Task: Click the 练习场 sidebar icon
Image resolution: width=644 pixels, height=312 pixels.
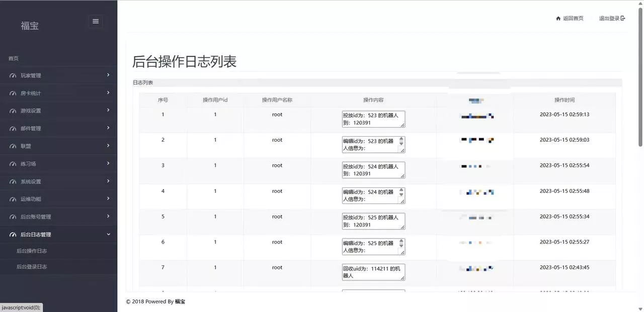Action: (x=13, y=163)
